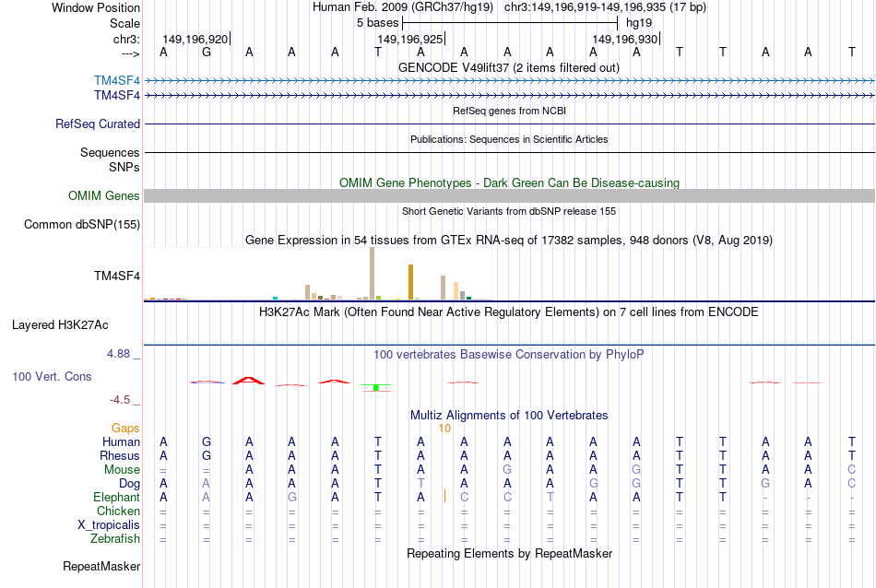
Task: Click the golden-orange bar in GTEx expression chart
Action: click(410, 282)
